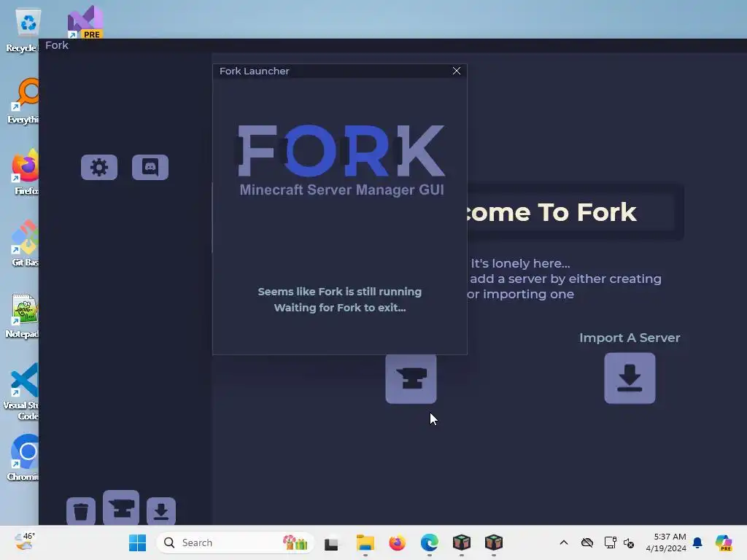747x560 pixels.
Task: Click the Minecraft Server Manager GUI subtitle
Action: point(341,190)
